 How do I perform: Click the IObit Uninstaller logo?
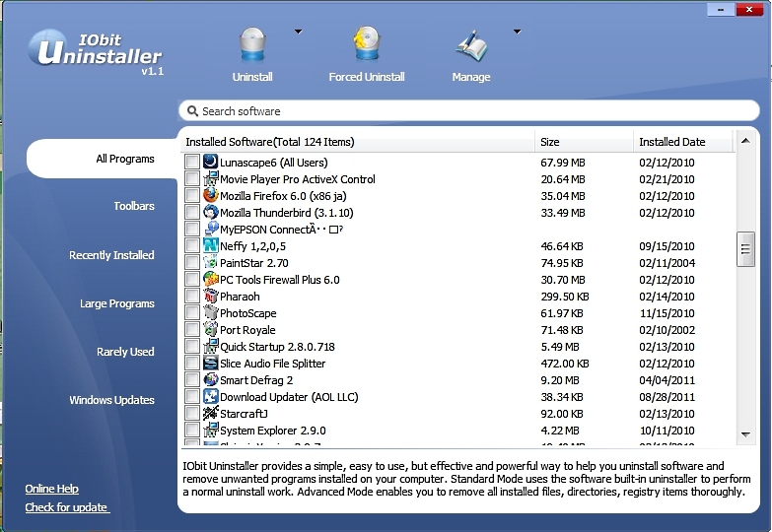tap(96, 53)
